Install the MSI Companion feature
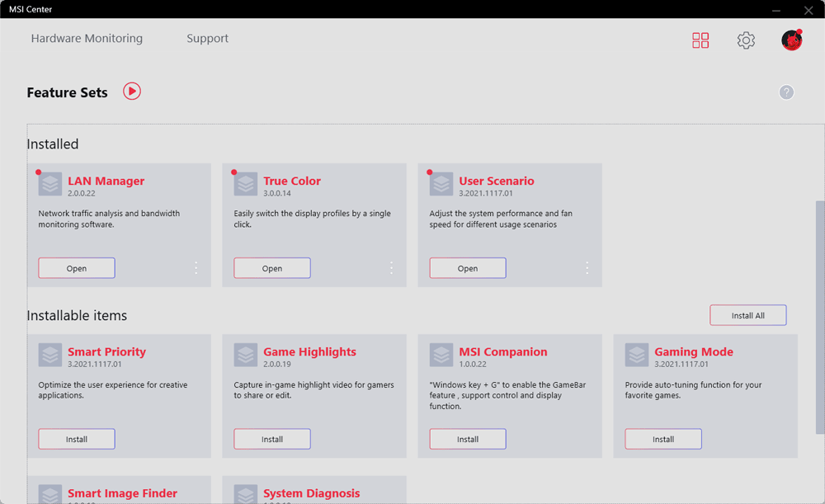Image resolution: width=825 pixels, height=504 pixels. 468,439
